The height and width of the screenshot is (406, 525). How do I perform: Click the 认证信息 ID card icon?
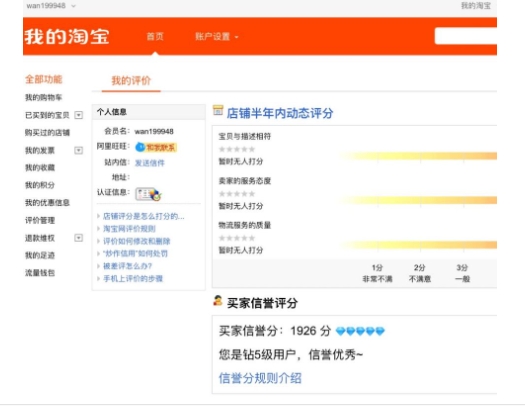pos(148,194)
